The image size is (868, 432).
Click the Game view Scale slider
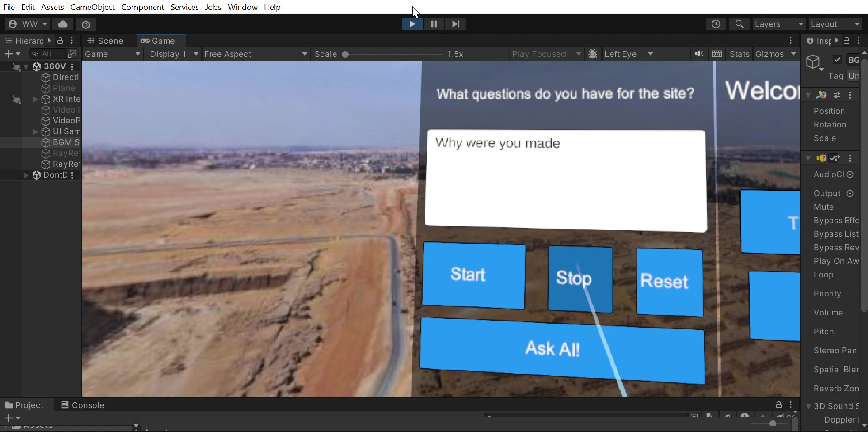[393, 54]
